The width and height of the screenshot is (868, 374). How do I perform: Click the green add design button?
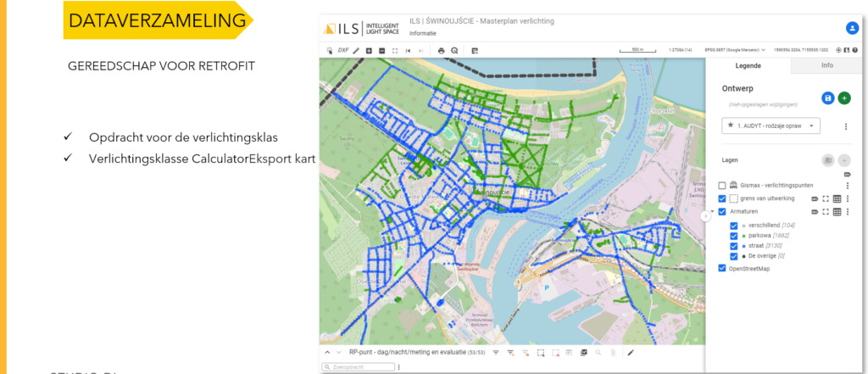tap(844, 98)
